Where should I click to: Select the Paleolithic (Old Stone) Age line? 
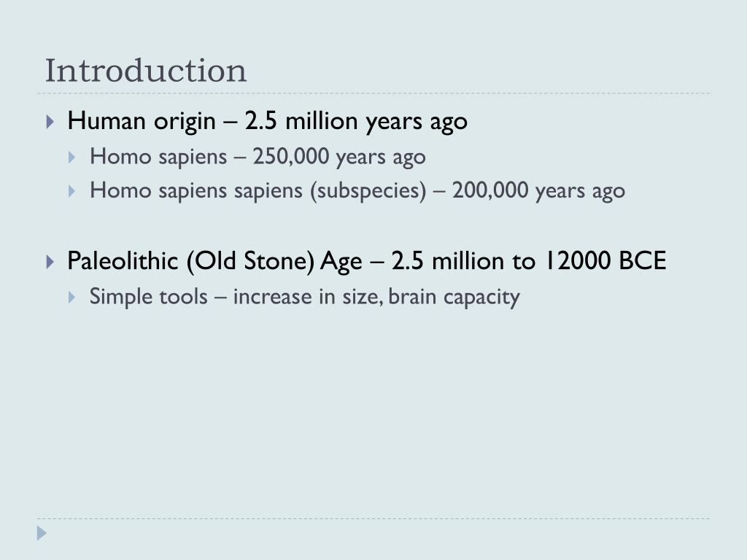[x=366, y=261]
